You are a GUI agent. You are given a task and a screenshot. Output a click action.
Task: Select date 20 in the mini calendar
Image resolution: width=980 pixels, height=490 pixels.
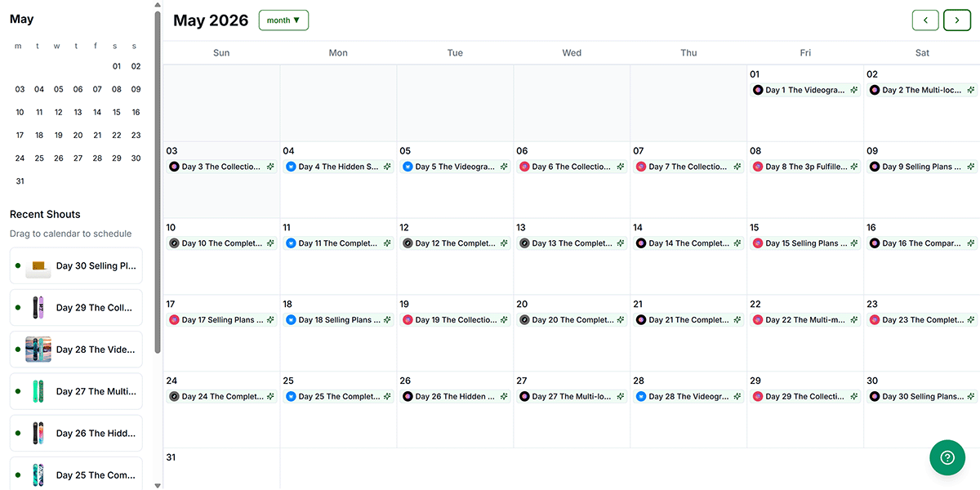click(78, 136)
